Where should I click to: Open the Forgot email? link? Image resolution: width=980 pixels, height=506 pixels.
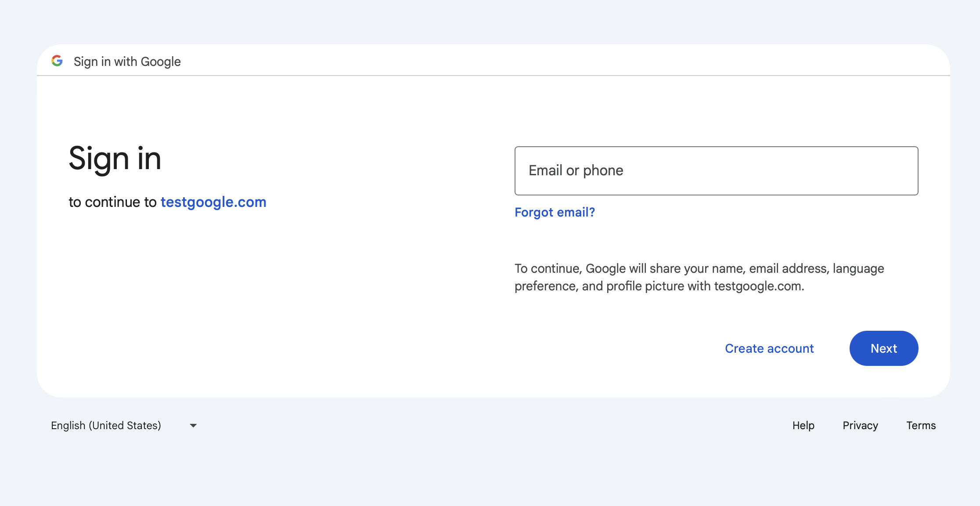555,213
